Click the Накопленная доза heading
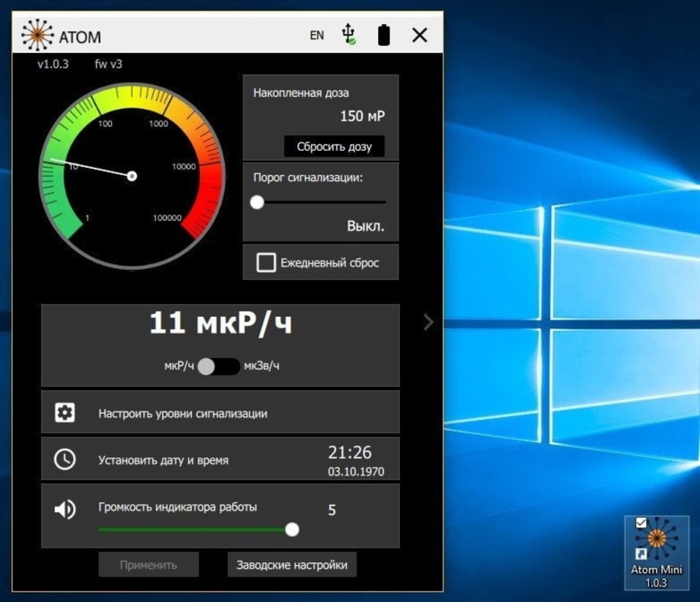Image resolution: width=700 pixels, height=602 pixels. (301, 93)
